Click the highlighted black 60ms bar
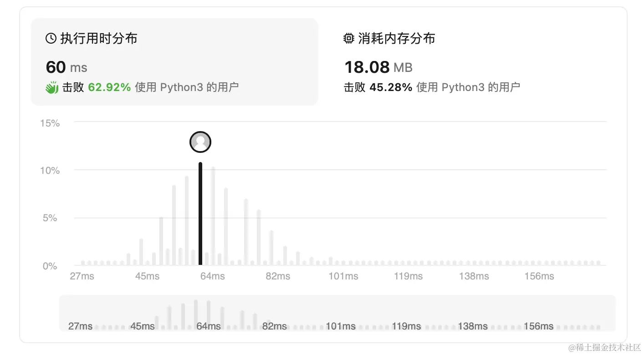Viewport: 644px width, 355px height. click(200, 213)
